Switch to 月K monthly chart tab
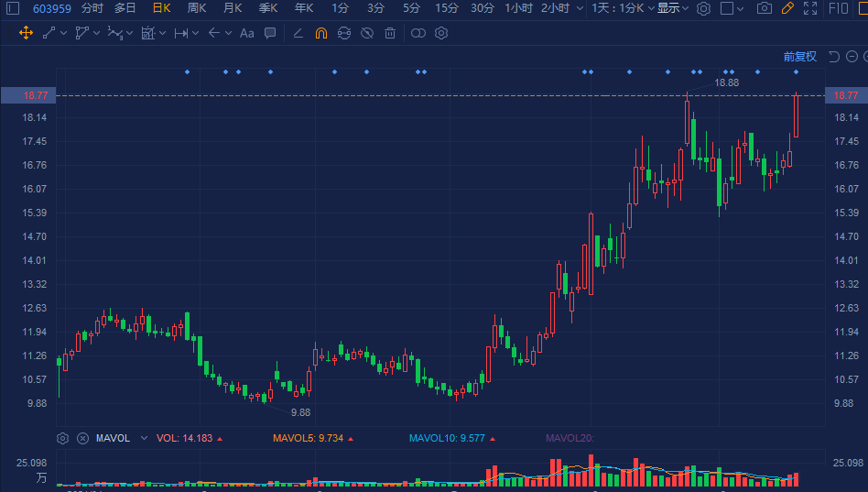Screen dimensions: 868x492 click(233, 8)
